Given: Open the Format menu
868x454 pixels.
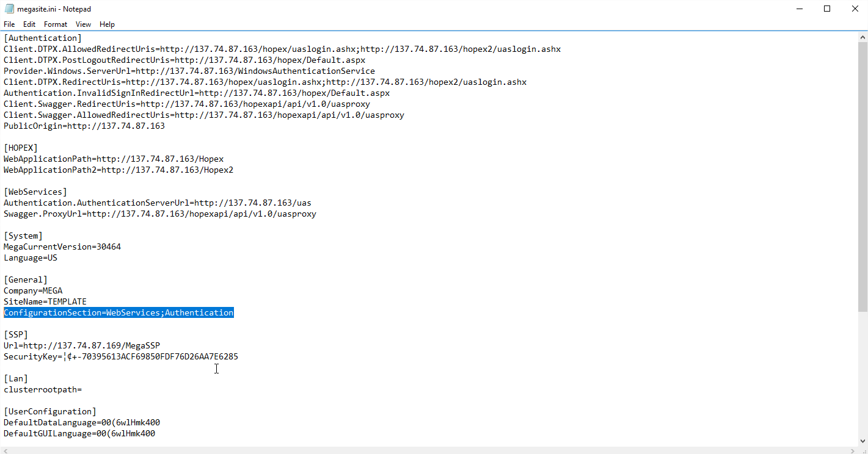Looking at the screenshot, I should 56,24.
